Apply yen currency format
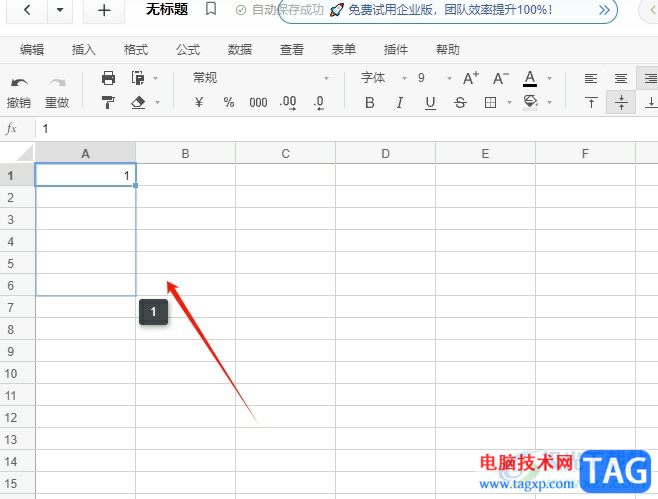 (199, 102)
